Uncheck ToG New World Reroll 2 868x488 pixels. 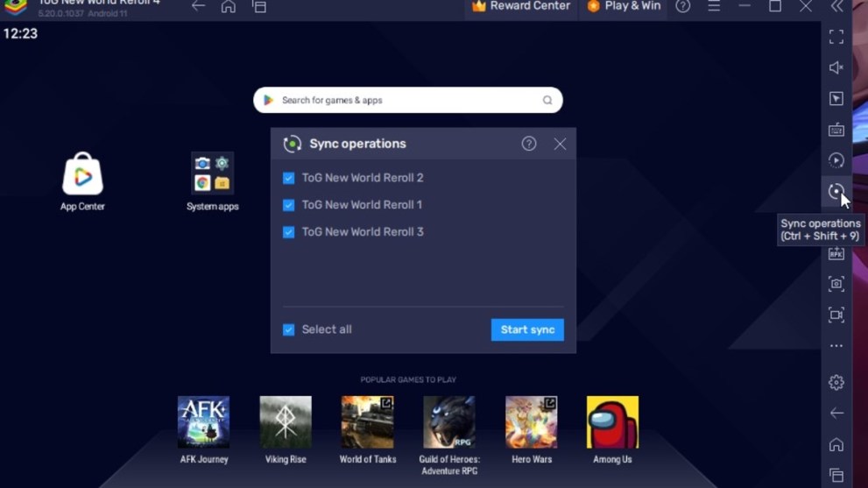(288, 178)
